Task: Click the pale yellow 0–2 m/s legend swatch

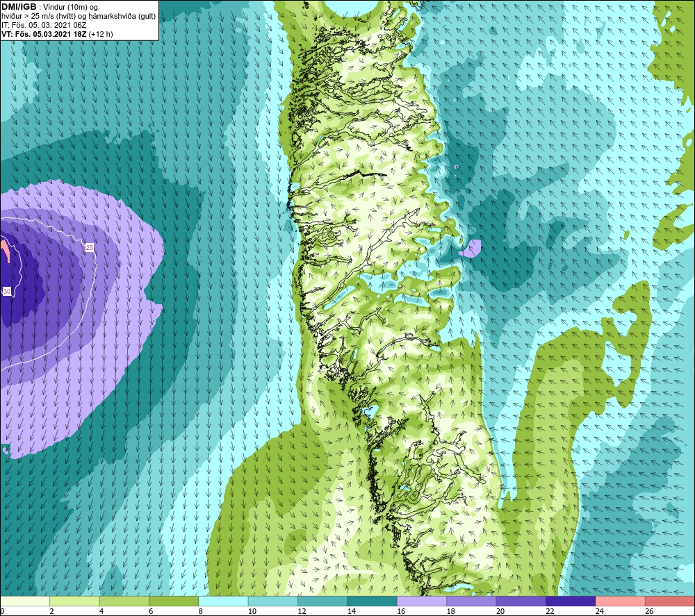Action: click(25, 601)
